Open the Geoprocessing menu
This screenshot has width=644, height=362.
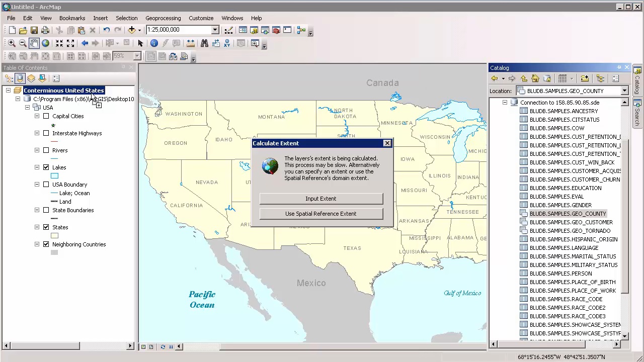163,18
